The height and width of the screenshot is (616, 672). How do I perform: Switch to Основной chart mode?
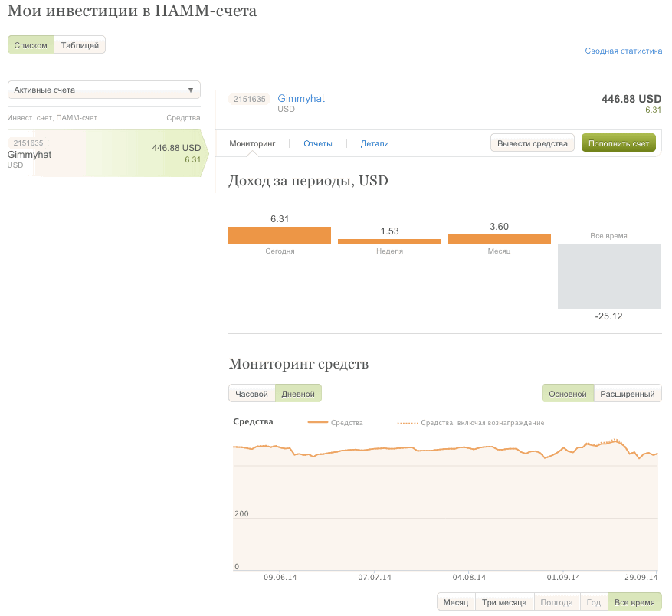point(568,394)
